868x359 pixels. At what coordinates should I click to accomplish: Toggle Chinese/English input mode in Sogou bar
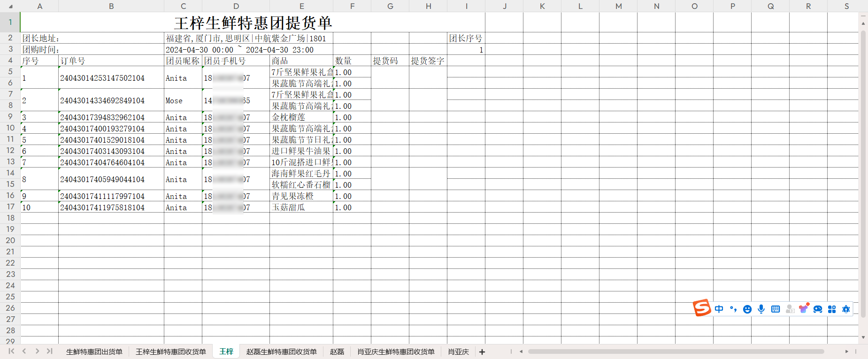point(719,309)
